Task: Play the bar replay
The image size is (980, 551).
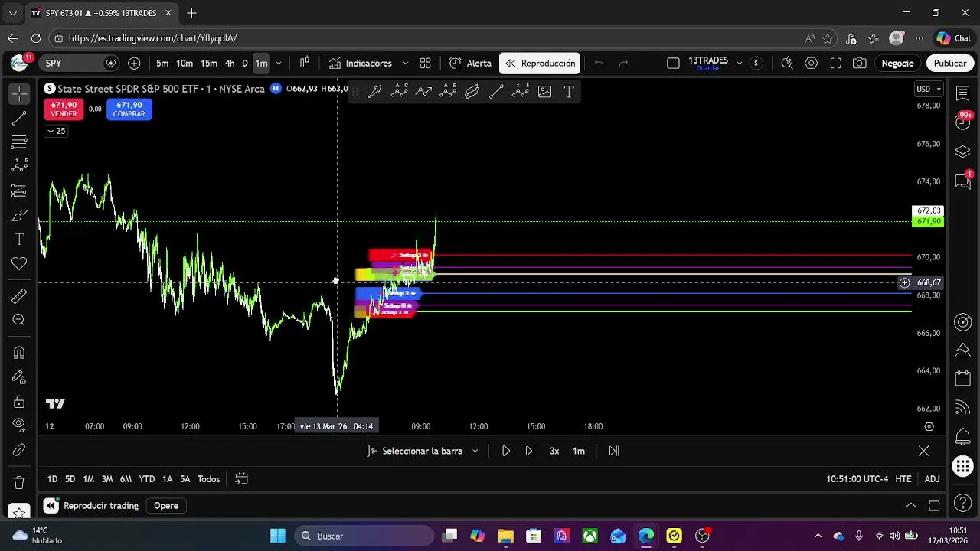Action: pyautogui.click(x=505, y=451)
